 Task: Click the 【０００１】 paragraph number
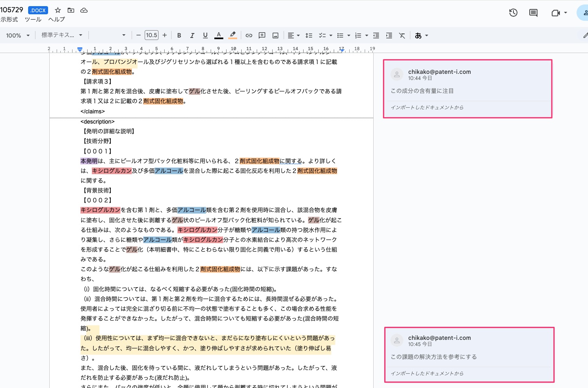97,151
